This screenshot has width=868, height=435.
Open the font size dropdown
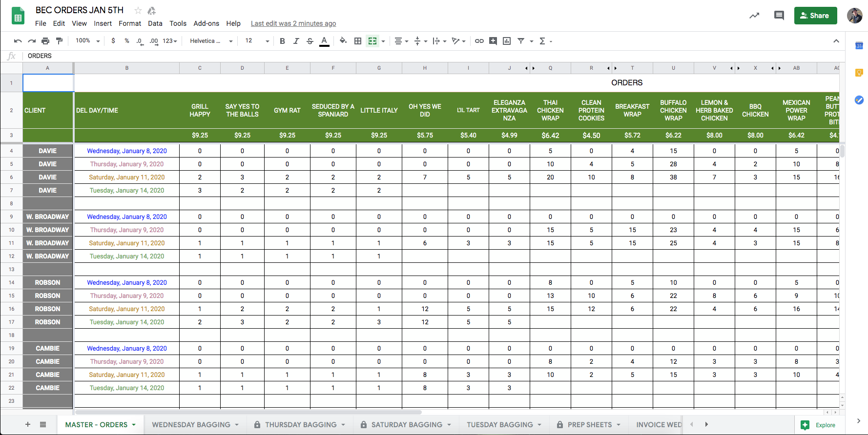(x=257, y=41)
